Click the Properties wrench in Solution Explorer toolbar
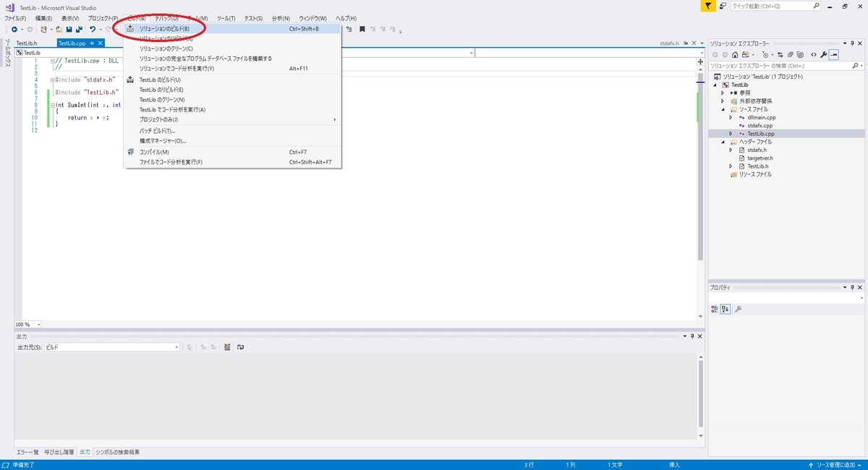This screenshot has height=470, width=868. (x=824, y=54)
